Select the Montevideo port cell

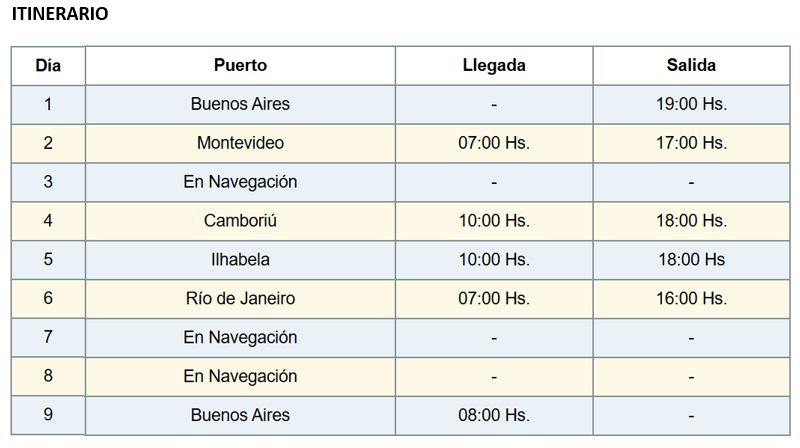240,143
